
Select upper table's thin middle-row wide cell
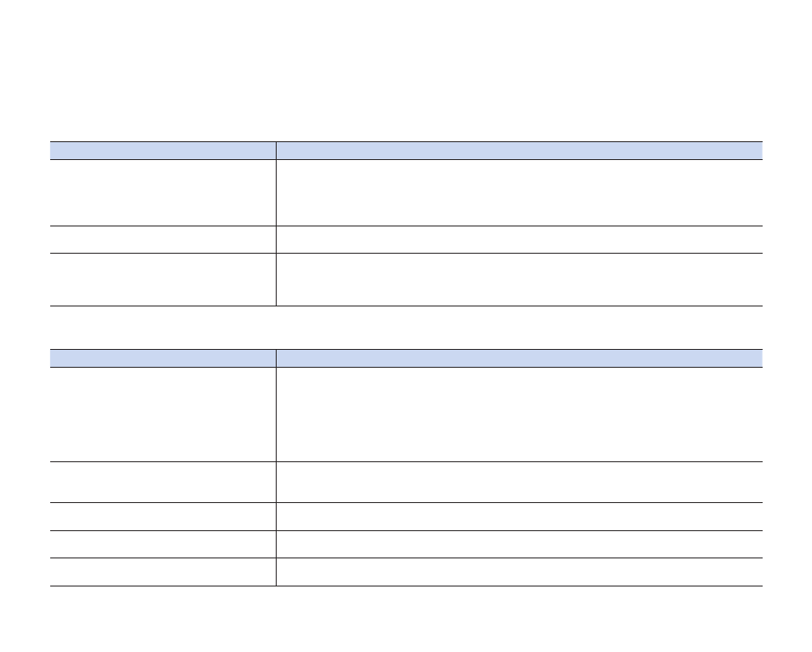click(x=519, y=240)
